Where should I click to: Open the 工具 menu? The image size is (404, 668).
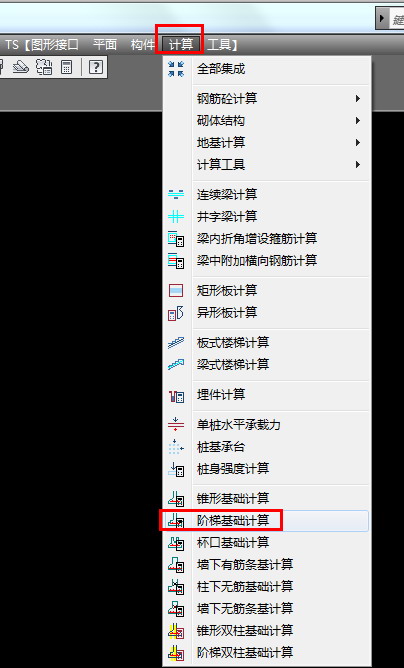219,44
